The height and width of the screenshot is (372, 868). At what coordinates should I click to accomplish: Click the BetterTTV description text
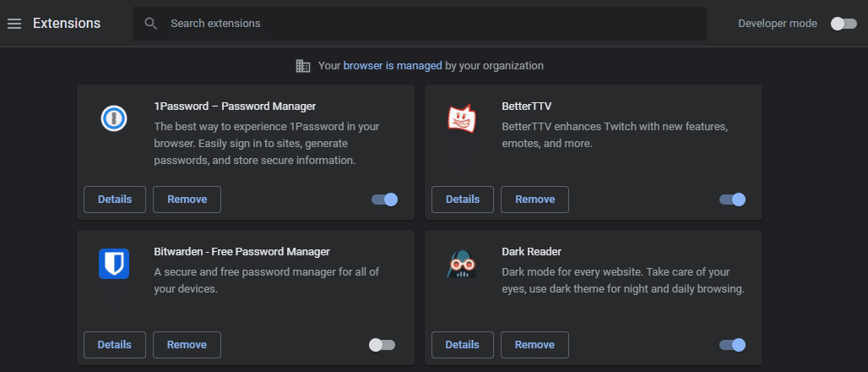(615, 134)
